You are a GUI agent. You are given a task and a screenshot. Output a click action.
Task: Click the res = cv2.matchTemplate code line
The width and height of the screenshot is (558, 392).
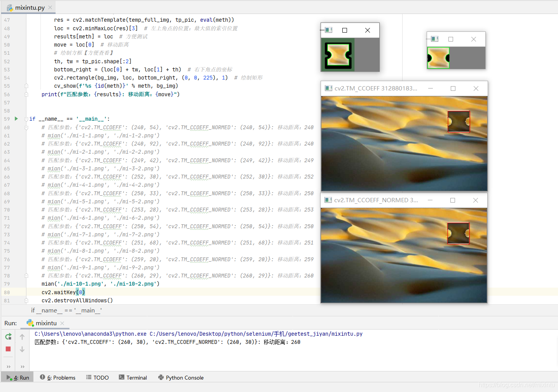point(144,20)
